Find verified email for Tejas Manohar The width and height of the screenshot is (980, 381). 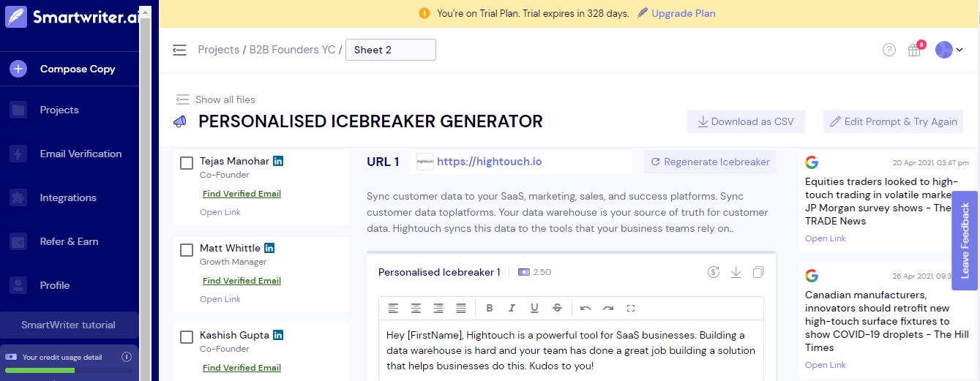click(242, 194)
